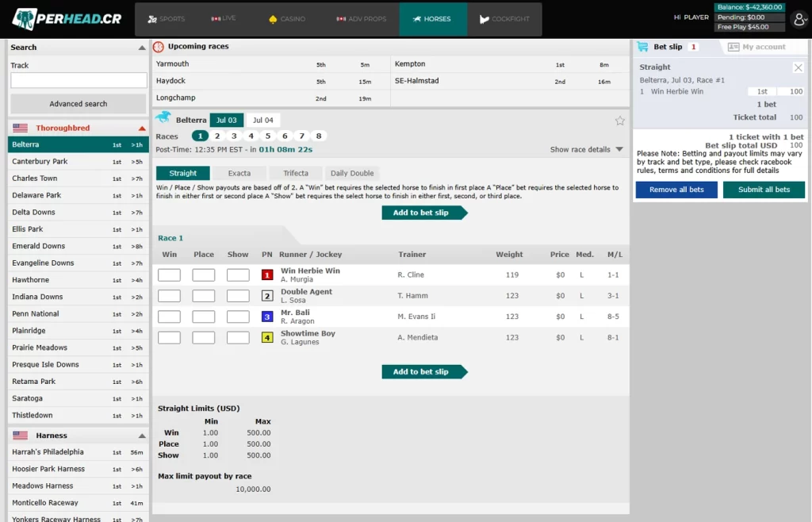The image size is (812, 522).
Task: Click the upcoming races clock icon
Action: tap(159, 47)
